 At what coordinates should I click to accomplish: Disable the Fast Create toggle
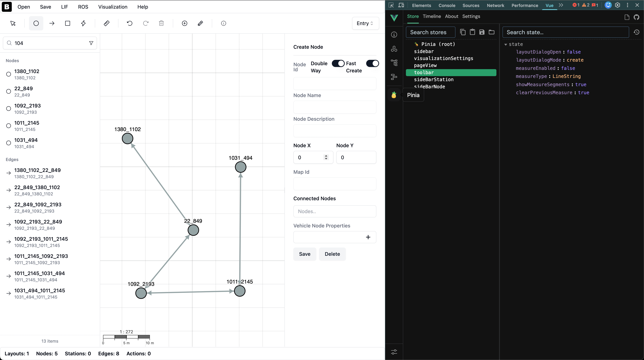point(372,63)
